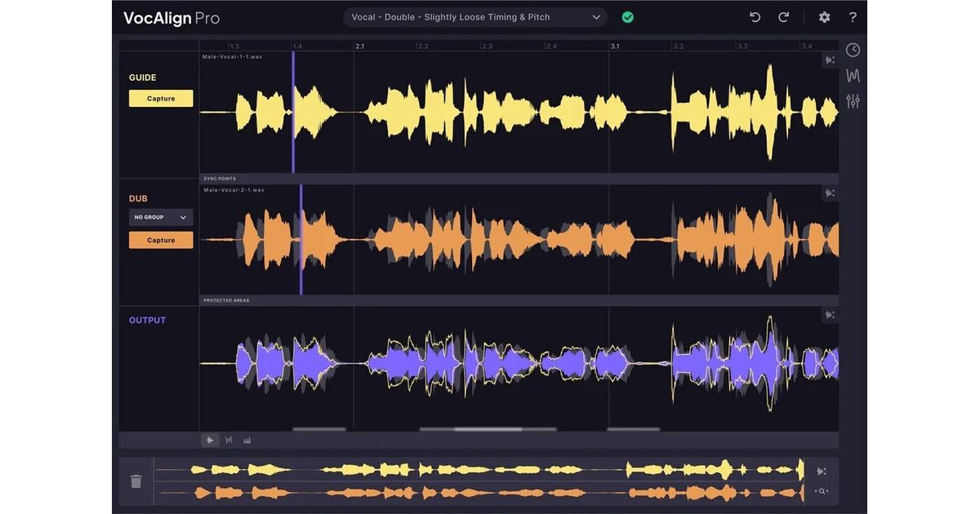The image size is (980, 514).
Task: Select the play-arrow view mode button
Action: (210, 440)
